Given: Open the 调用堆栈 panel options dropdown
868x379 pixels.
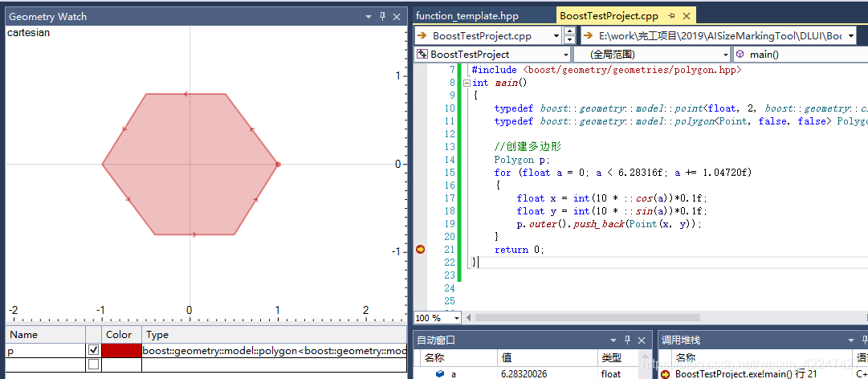Looking at the screenshot, I should pyautogui.click(x=851, y=340).
